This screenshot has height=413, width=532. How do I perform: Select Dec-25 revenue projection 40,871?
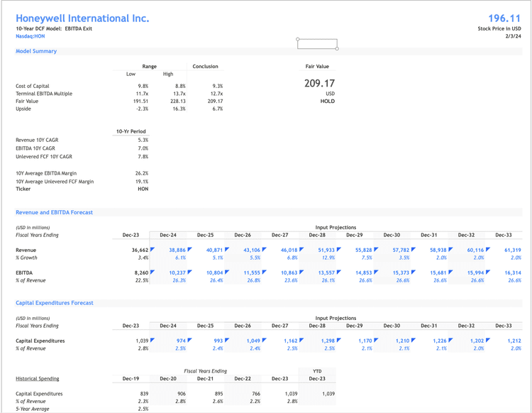pyautogui.click(x=215, y=250)
